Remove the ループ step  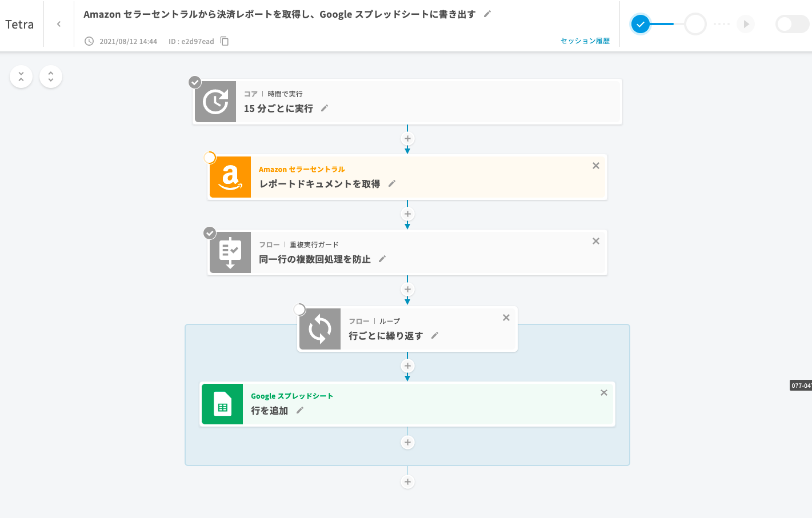506,318
